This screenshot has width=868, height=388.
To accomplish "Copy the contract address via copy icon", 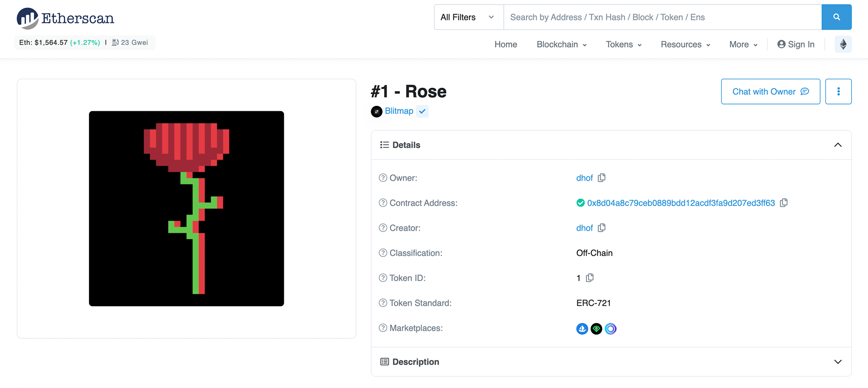I will [x=784, y=203].
